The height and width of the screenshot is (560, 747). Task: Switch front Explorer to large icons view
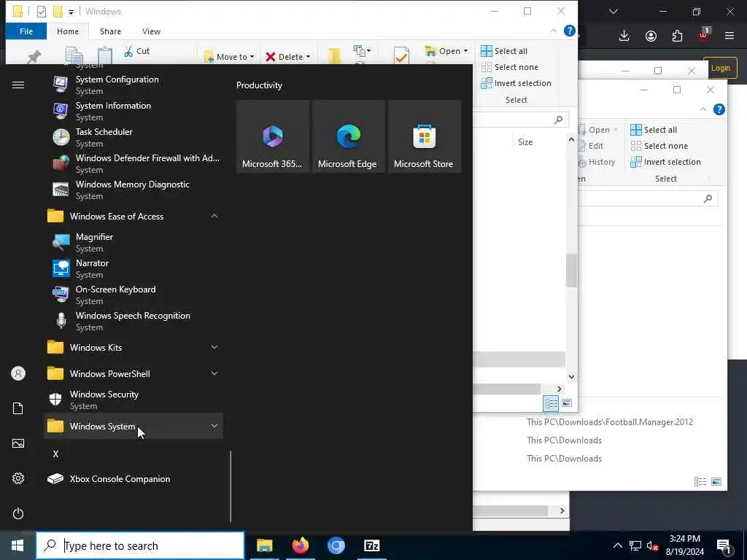point(566,403)
